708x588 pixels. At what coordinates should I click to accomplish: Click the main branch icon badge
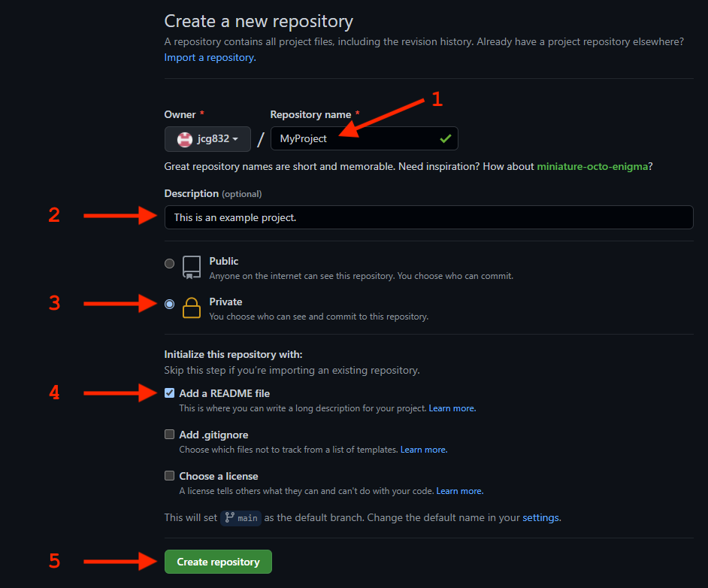click(x=241, y=517)
